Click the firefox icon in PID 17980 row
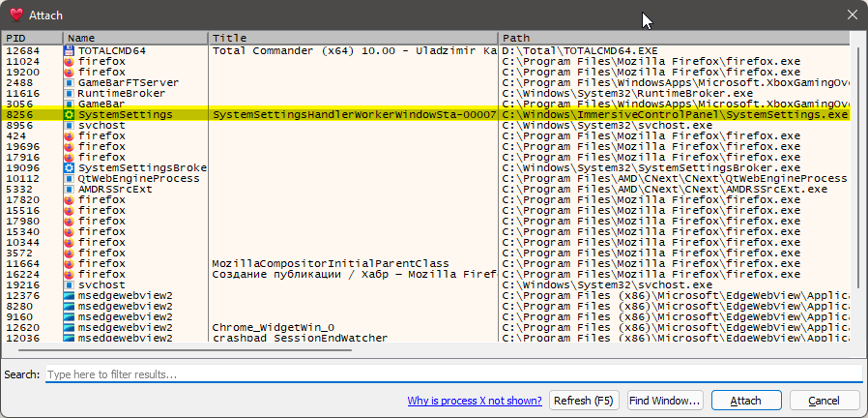Image resolution: width=868 pixels, height=418 pixels. [70, 222]
